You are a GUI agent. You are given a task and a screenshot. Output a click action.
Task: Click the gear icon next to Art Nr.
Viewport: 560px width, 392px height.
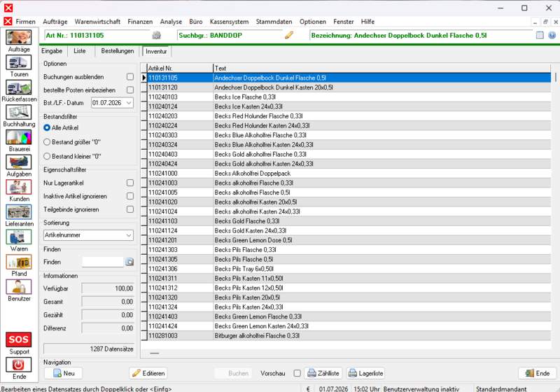click(156, 35)
